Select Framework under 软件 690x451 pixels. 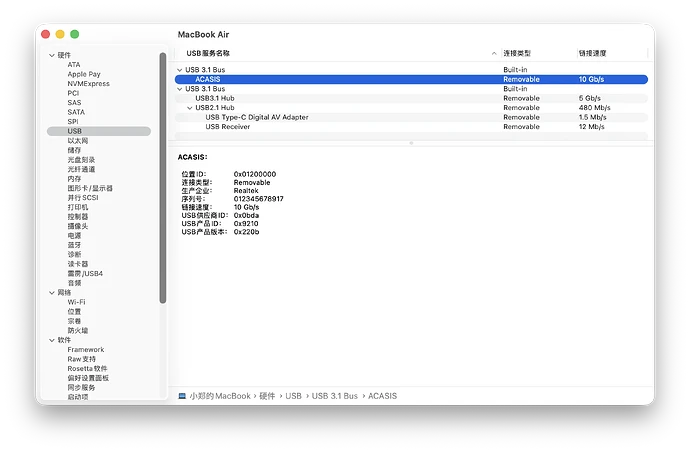pyautogui.click(x=86, y=350)
